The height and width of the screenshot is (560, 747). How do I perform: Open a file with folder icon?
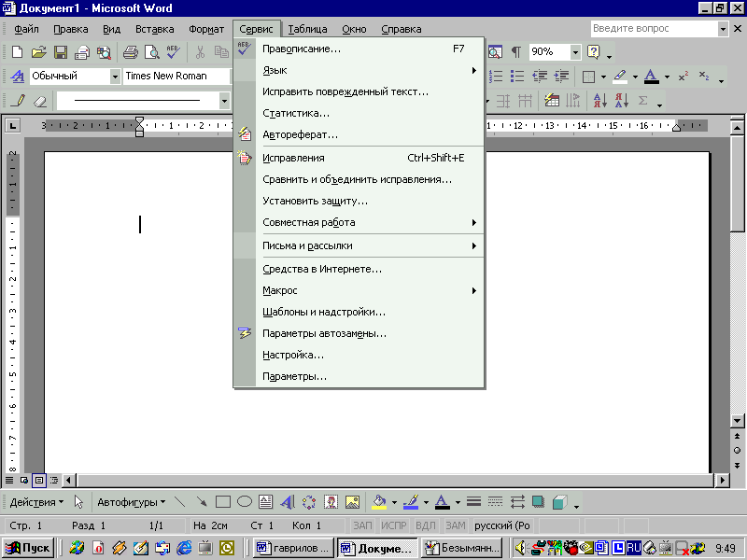pos(39,52)
